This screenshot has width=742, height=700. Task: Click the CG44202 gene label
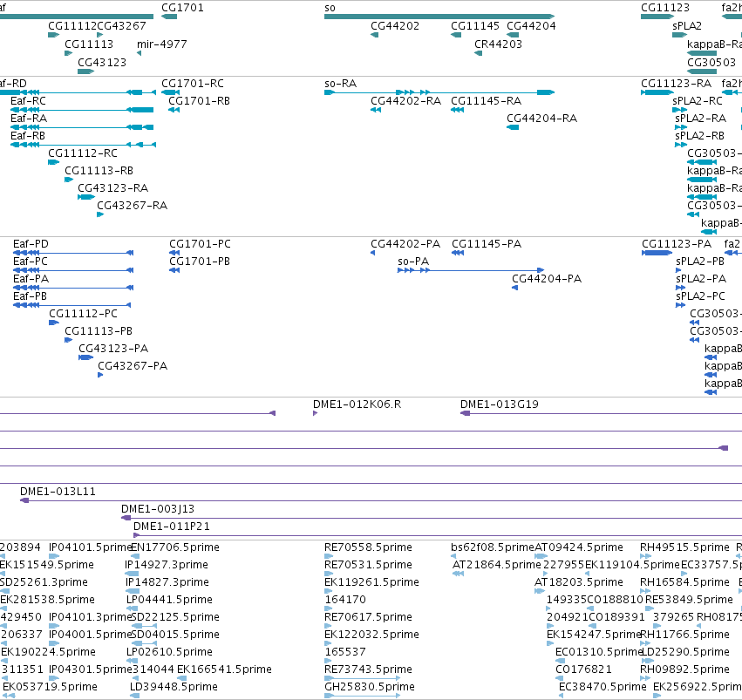[x=395, y=26]
